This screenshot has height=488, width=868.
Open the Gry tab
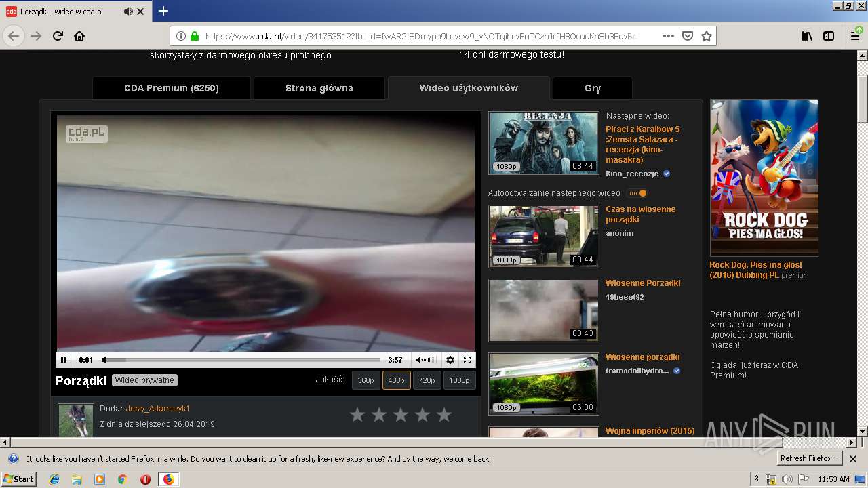pyautogui.click(x=593, y=88)
